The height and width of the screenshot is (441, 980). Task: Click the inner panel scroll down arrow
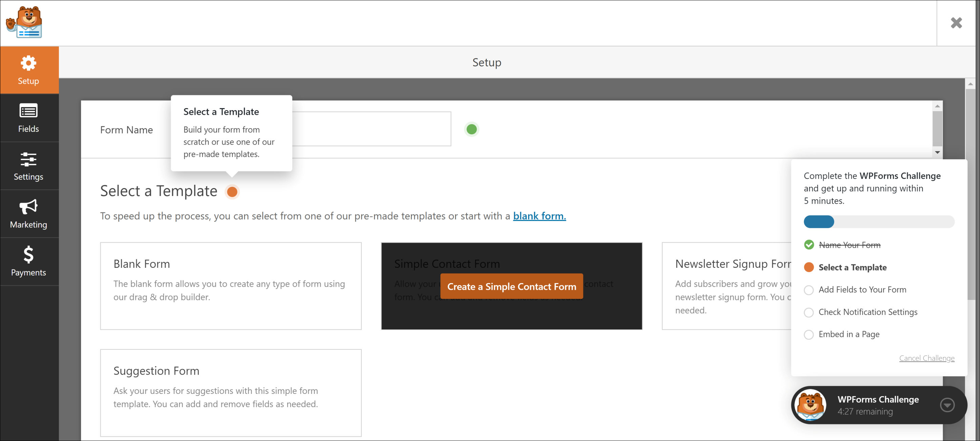coord(937,152)
